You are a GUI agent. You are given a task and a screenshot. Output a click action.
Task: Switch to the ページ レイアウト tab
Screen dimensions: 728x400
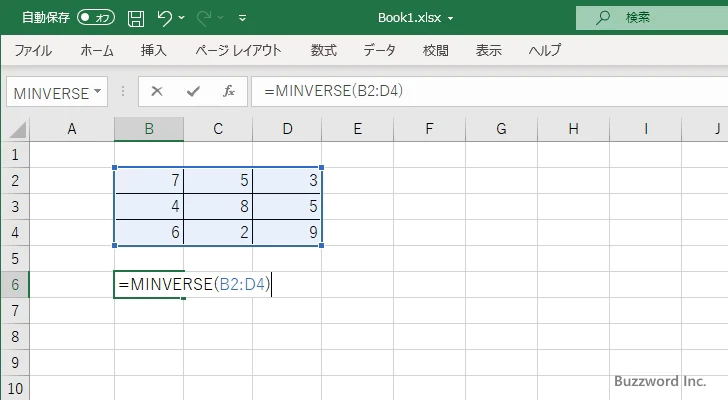click(238, 50)
